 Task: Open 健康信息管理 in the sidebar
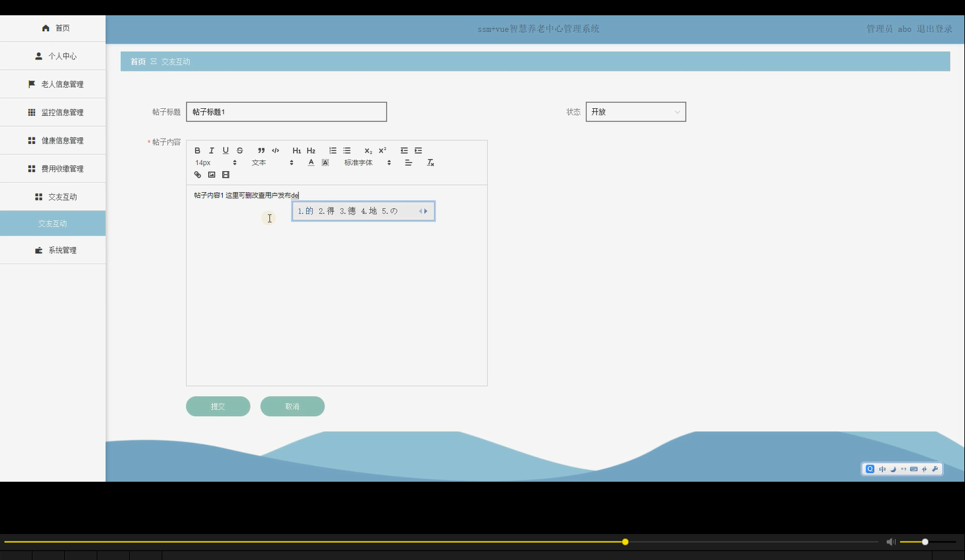[x=61, y=140]
